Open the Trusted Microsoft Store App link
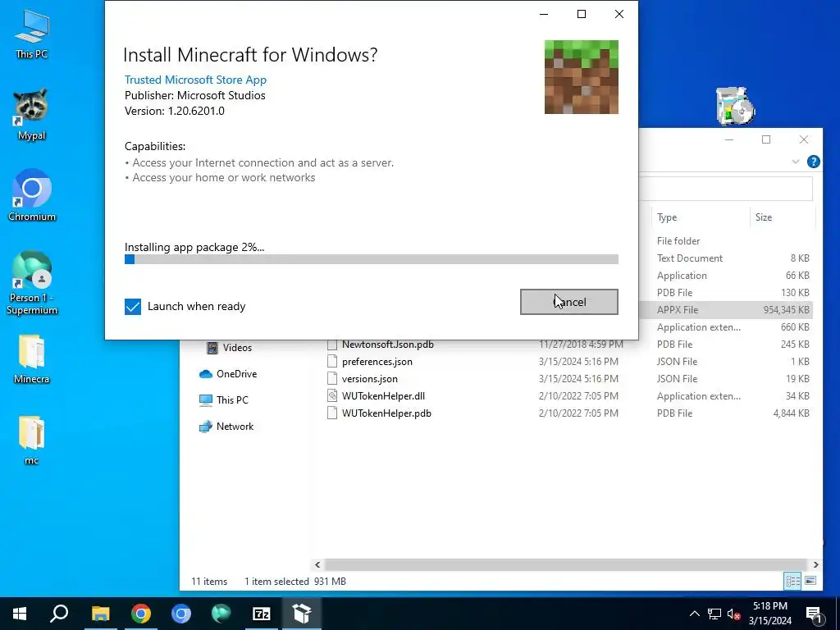The image size is (840, 630). point(195,80)
